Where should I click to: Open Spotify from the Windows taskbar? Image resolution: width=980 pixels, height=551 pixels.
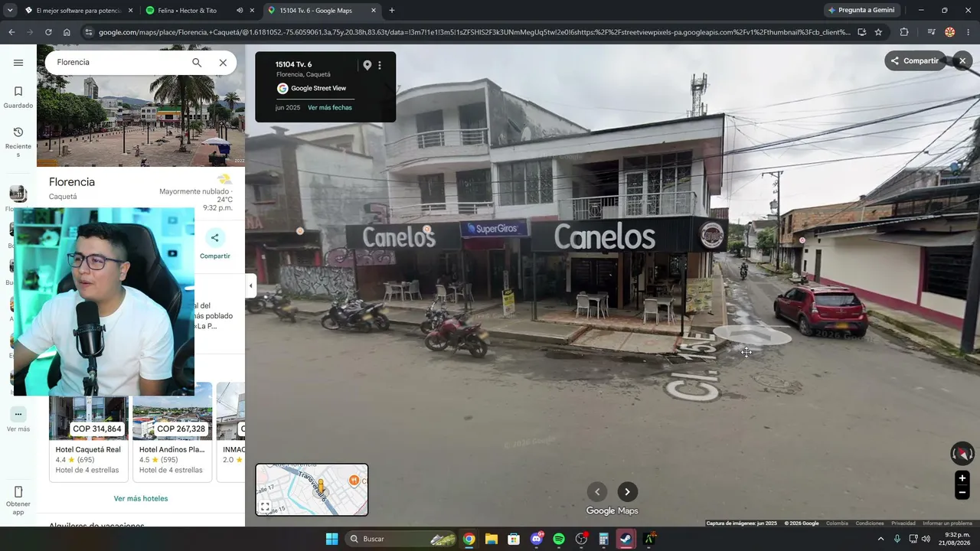[559, 539]
